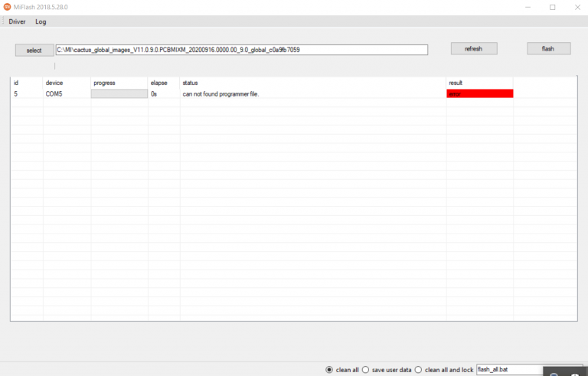
Task: Click the 'can not found programmer file.' status
Action: 220,94
